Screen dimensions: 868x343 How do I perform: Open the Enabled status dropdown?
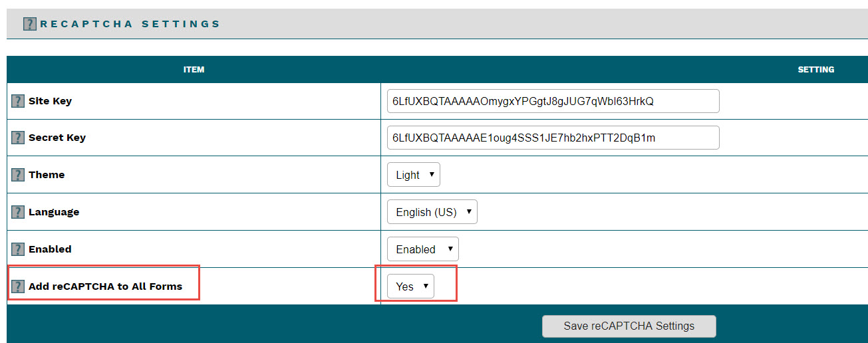coord(422,249)
